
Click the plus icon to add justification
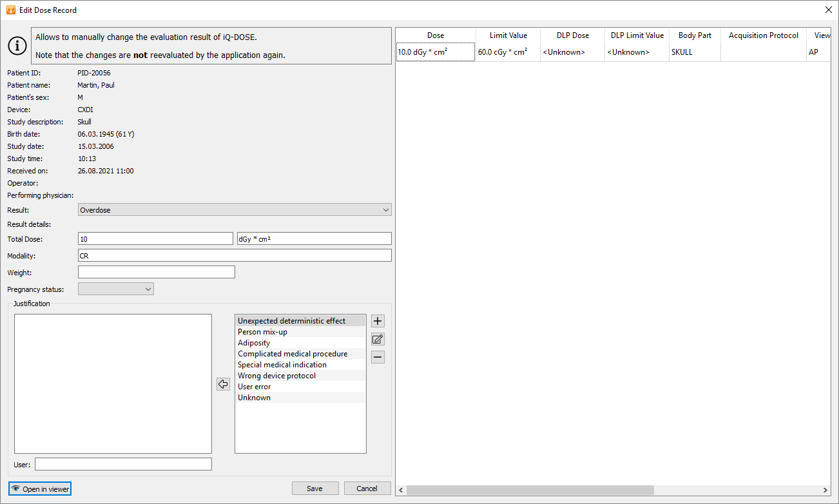(x=378, y=321)
